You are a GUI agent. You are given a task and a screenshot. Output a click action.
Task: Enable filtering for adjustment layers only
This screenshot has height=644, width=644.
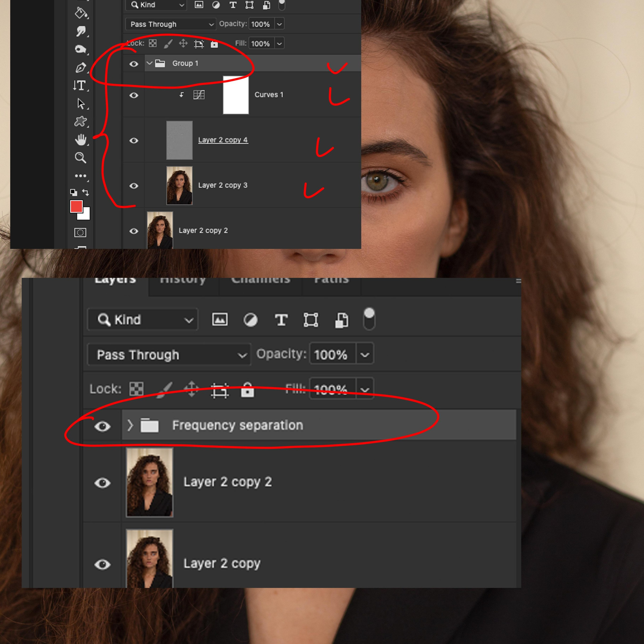pyautogui.click(x=251, y=319)
